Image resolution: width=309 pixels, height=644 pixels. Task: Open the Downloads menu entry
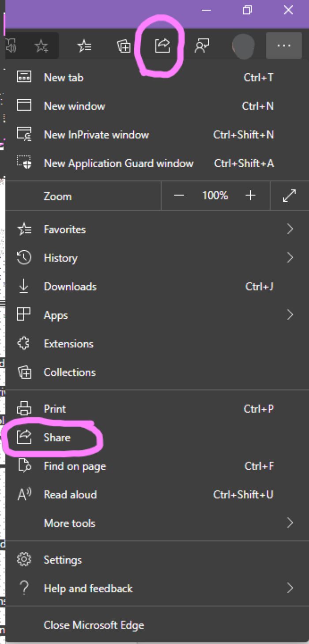pyautogui.click(x=70, y=286)
